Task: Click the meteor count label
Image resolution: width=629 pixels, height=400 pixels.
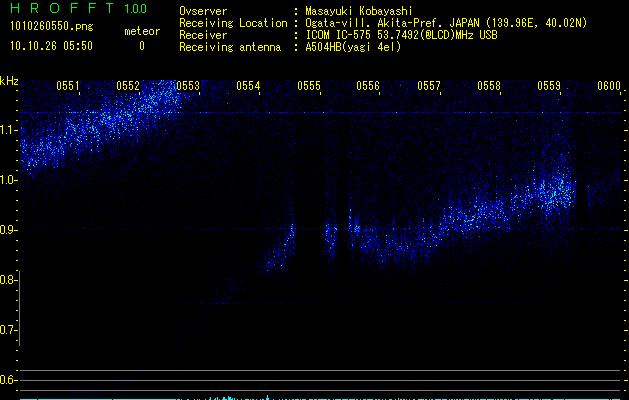Action: (x=142, y=31)
